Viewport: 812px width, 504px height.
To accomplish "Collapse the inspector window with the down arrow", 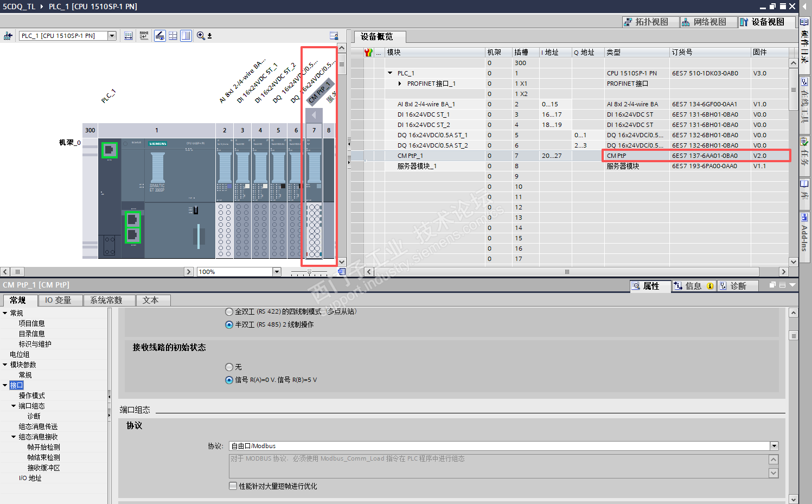I will [792, 285].
